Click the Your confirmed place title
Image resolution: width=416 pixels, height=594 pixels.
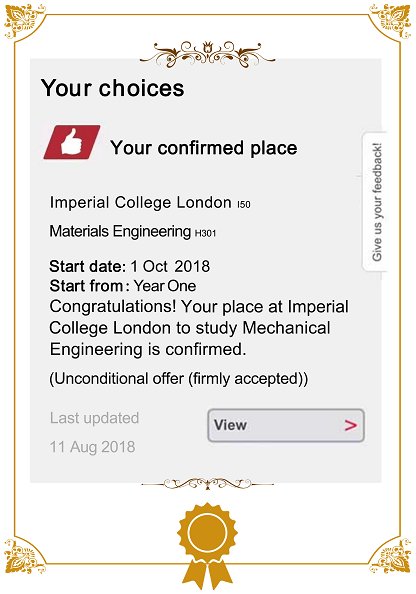(x=204, y=148)
